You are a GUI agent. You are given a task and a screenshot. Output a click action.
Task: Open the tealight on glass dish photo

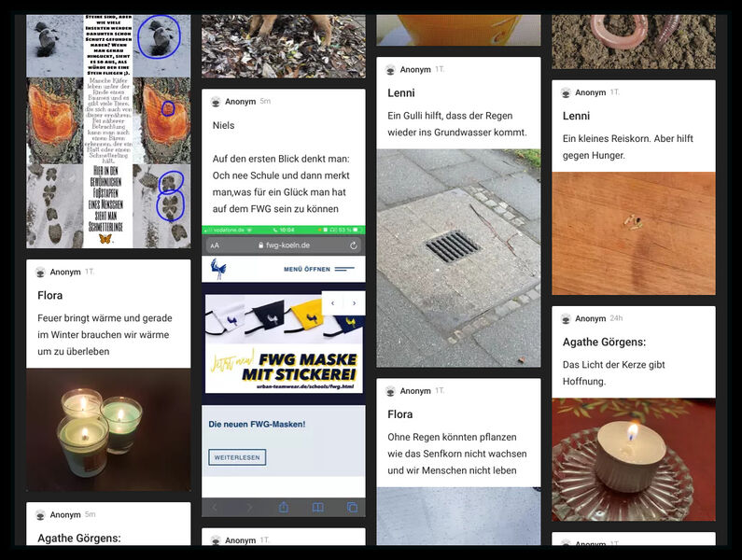[x=634, y=459]
